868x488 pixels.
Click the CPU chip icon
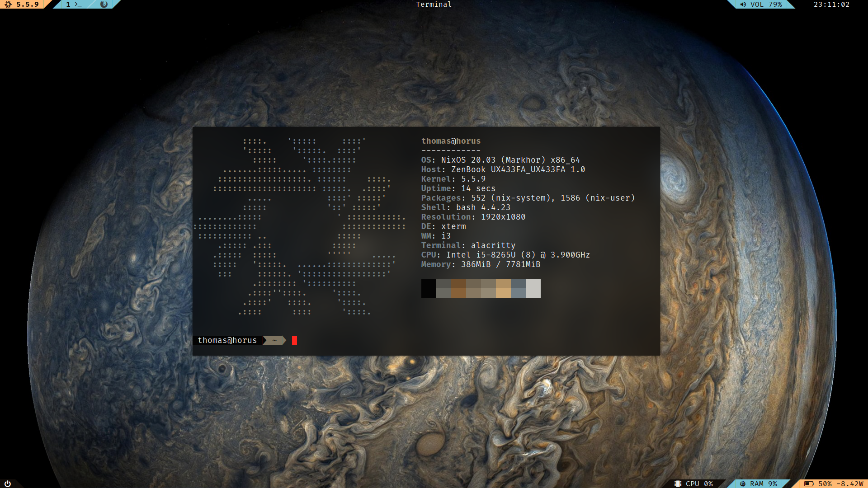[x=678, y=483]
